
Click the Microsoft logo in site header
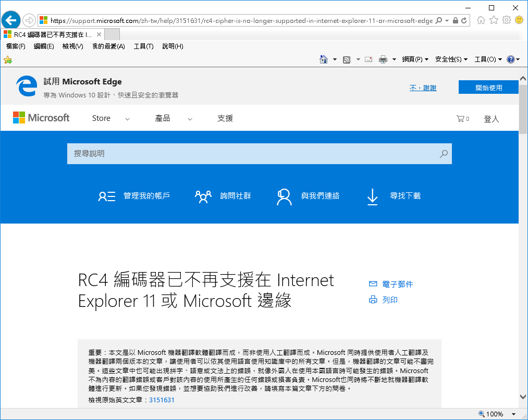click(41, 117)
